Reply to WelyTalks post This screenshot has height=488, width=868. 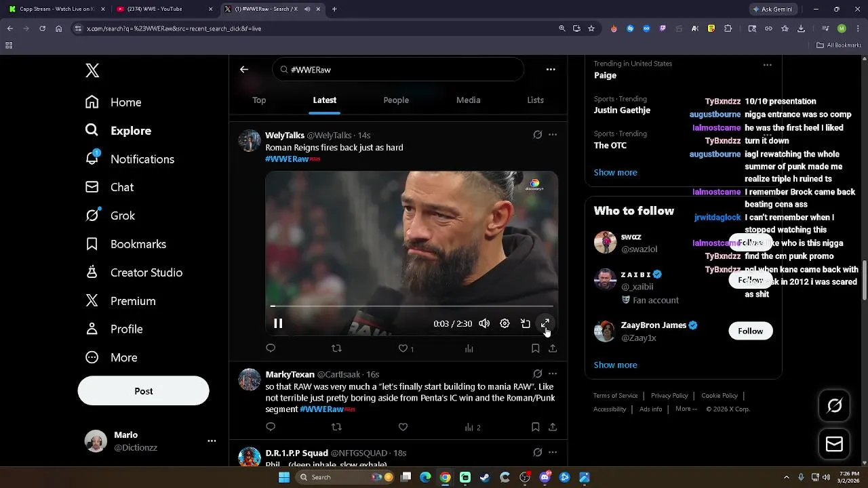pos(271,348)
